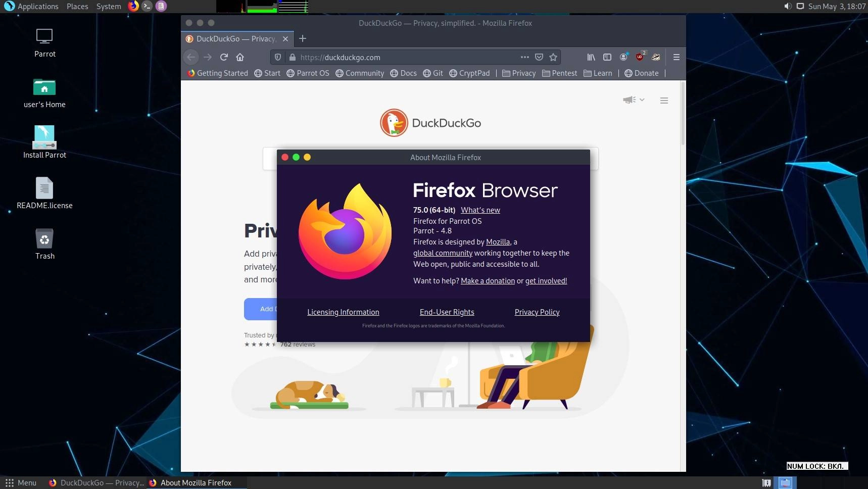Click the purple panel launcher icon

point(161,6)
